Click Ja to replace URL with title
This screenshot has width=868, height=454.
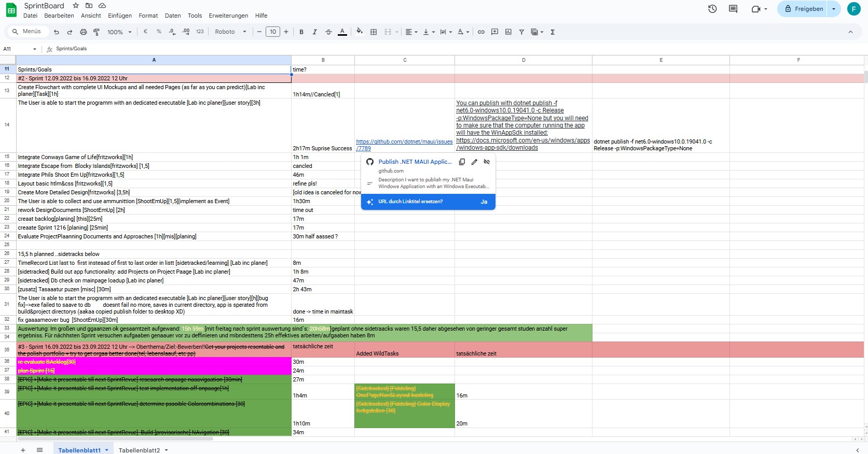point(484,202)
